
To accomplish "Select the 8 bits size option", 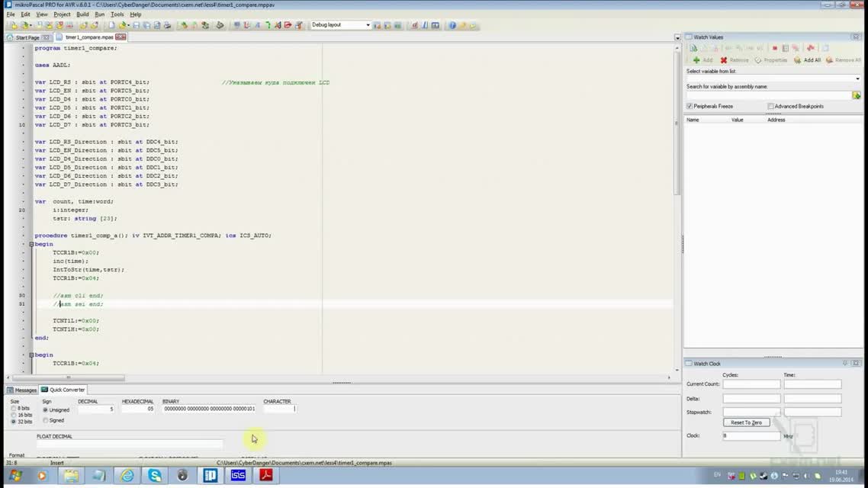I will (14, 409).
